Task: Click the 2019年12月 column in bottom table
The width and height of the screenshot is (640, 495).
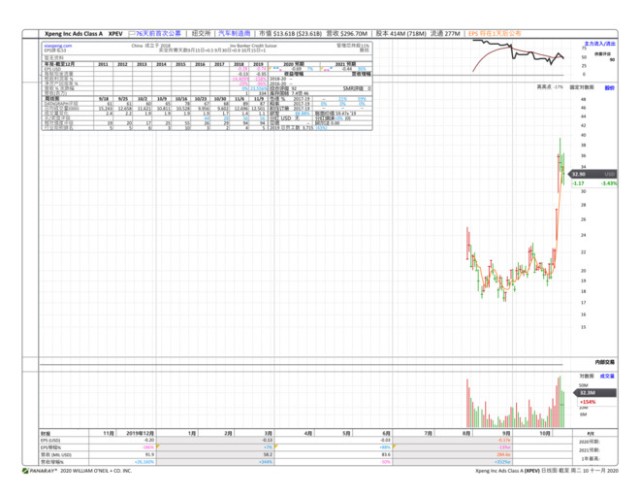Action: 140,433
